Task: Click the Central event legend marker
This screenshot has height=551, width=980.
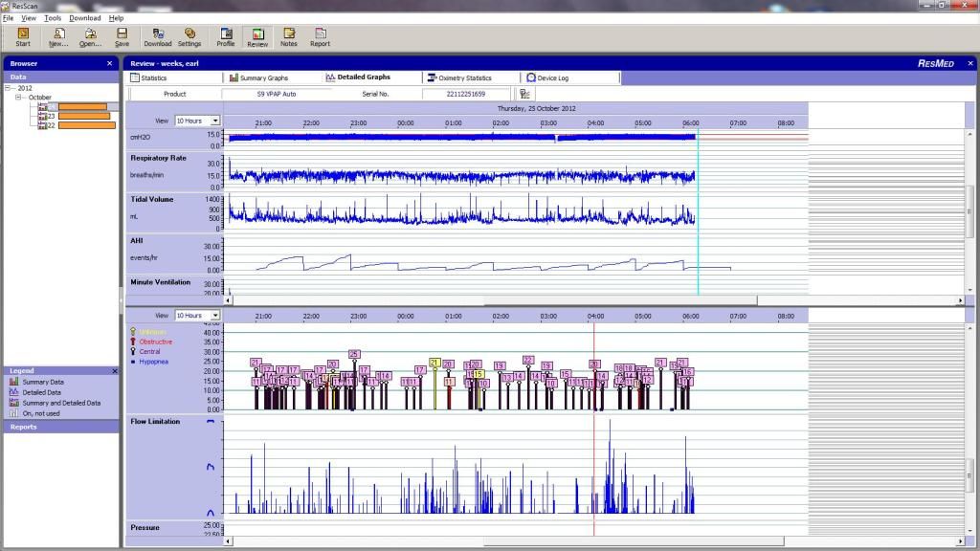Action: tap(132, 352)
